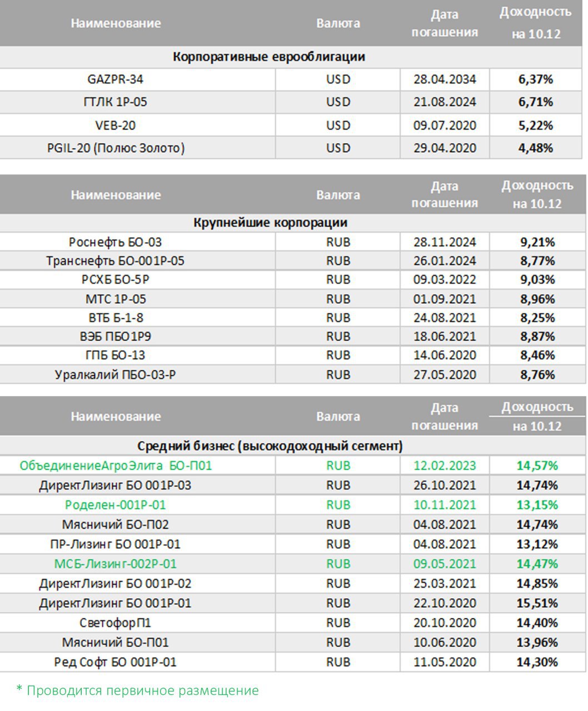This screenshot has width=588, height=711.
Task: Open the green МСБ-Лизинг-002Р-01 link
Action: [116, 564]
